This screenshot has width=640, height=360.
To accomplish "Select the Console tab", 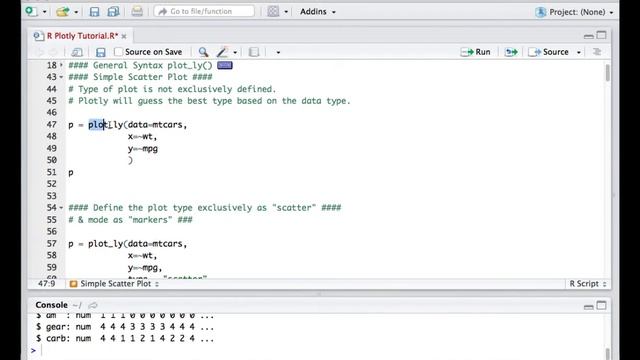I will (51, 305).
